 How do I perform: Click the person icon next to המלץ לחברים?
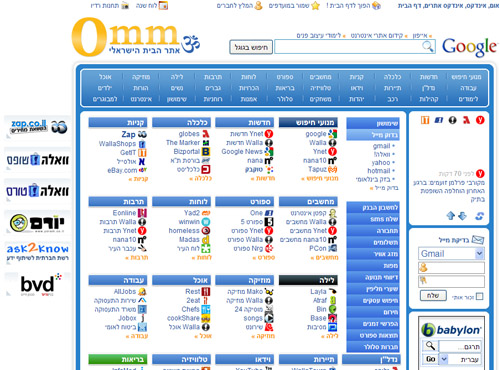(x=258, y=5)
